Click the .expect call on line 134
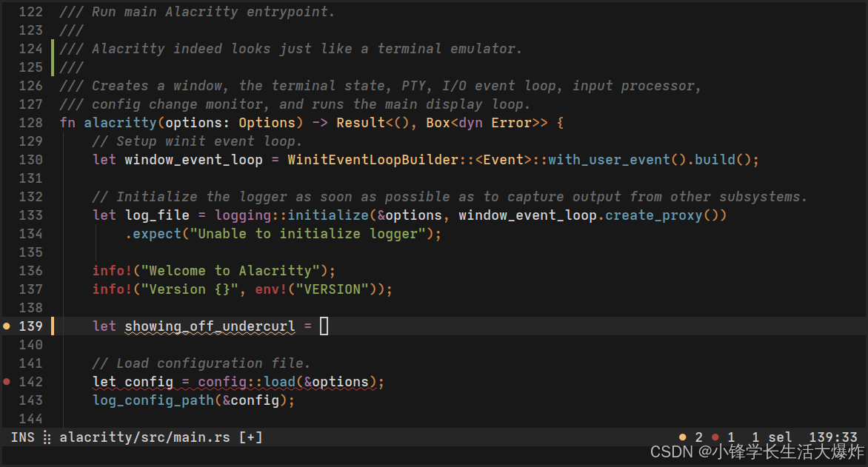 (x=153, y=234)
